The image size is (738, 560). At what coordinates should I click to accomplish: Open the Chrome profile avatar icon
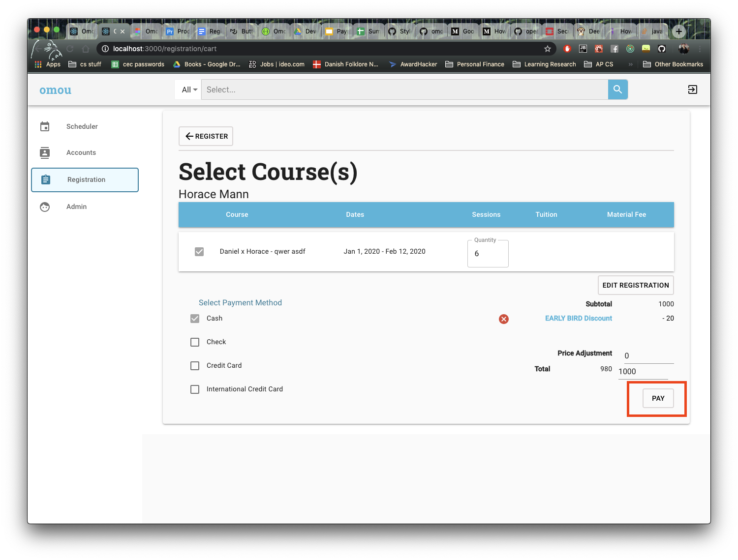coord(684,49)
